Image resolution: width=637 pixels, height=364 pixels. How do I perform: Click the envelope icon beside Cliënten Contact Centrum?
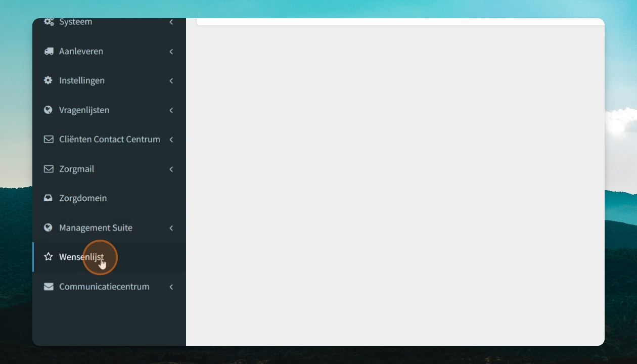pos(49,139)
